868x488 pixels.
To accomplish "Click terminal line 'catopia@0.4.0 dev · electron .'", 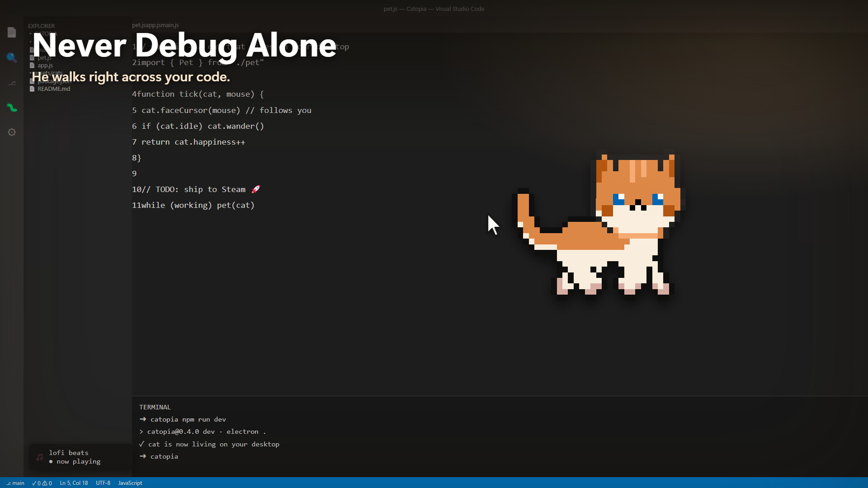I will pyautogui.click(x=203, y=432).
